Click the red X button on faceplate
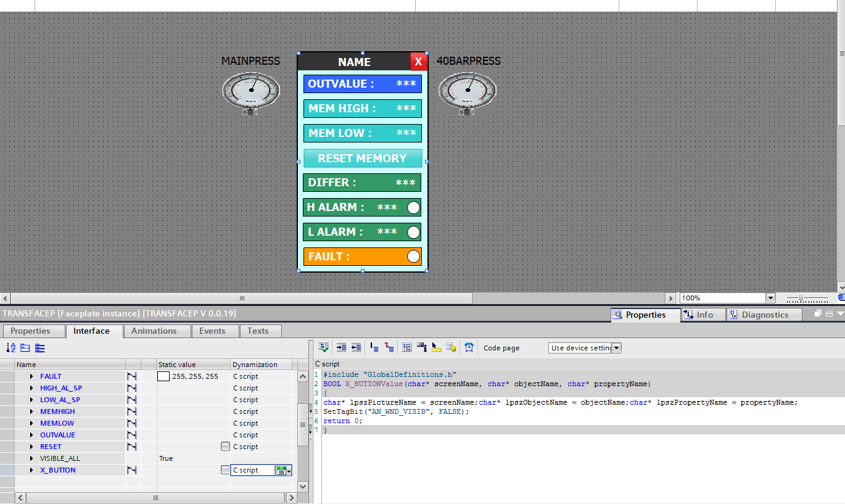Image resolution: width=845 pixels, height=504 pixels. [x=418, y=62]
